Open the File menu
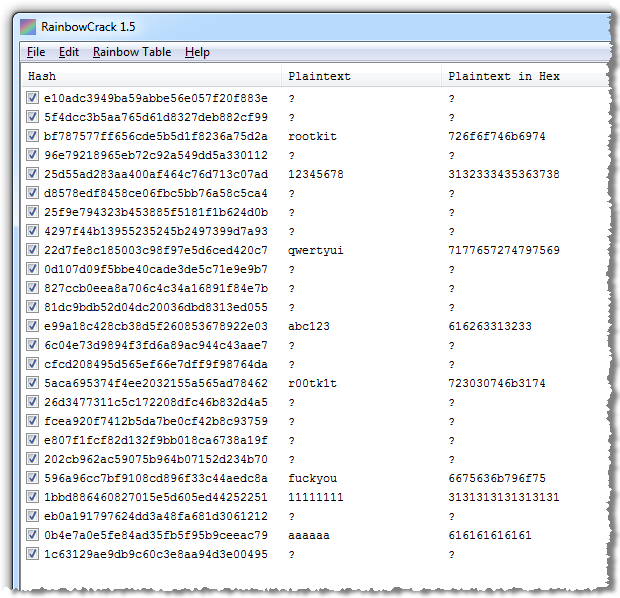The height and width of the screenshot is (598, 620). pos(36,52)
